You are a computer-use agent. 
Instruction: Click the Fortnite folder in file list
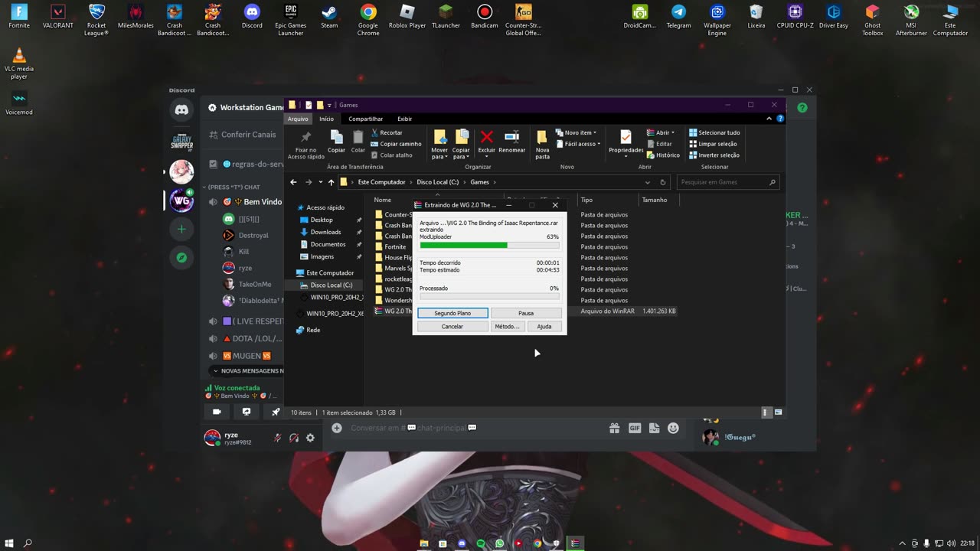395,246
